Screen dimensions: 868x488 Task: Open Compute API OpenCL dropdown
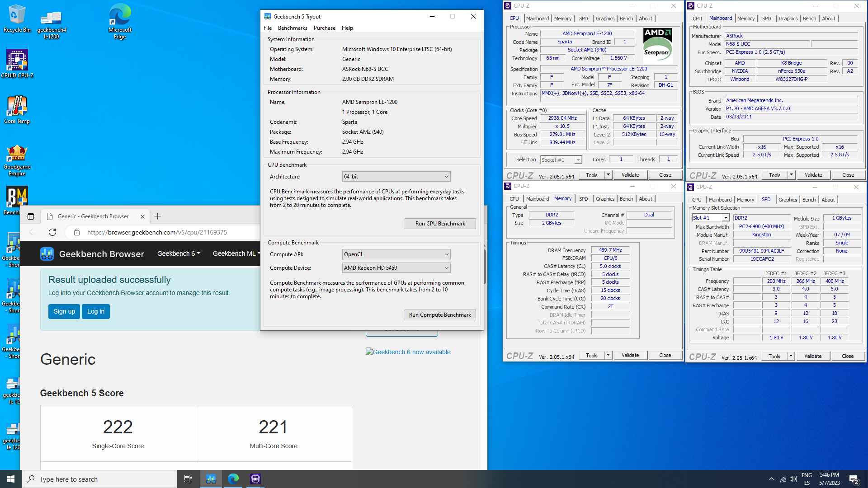396,254
